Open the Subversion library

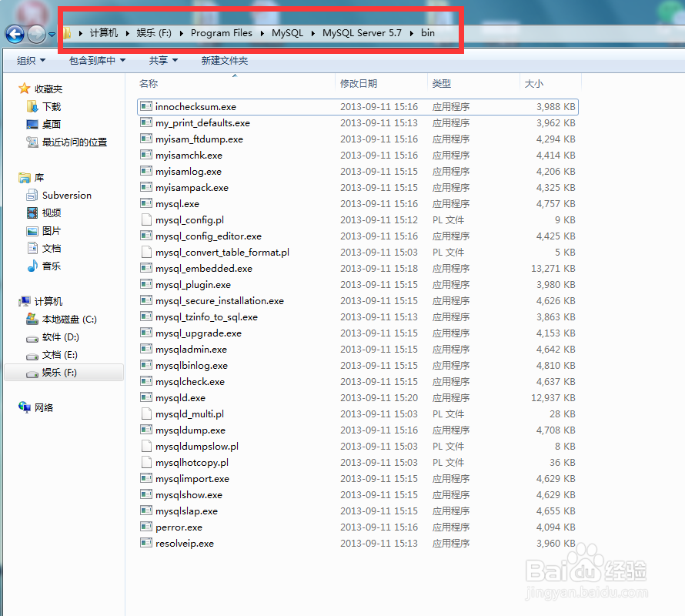tap(67, 196)
